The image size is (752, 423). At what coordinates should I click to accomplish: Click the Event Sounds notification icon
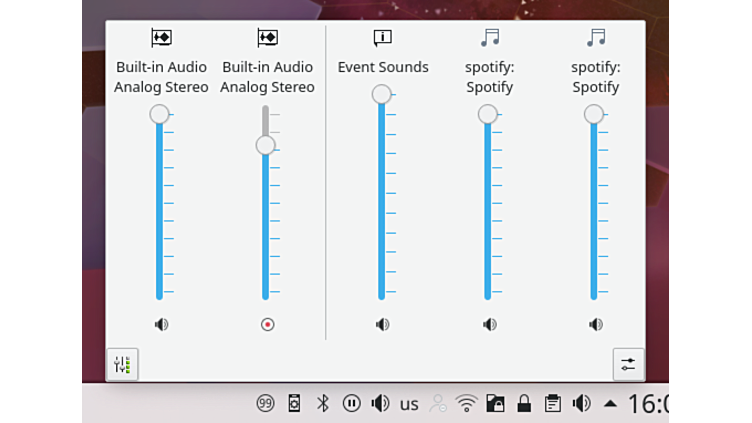382,38
